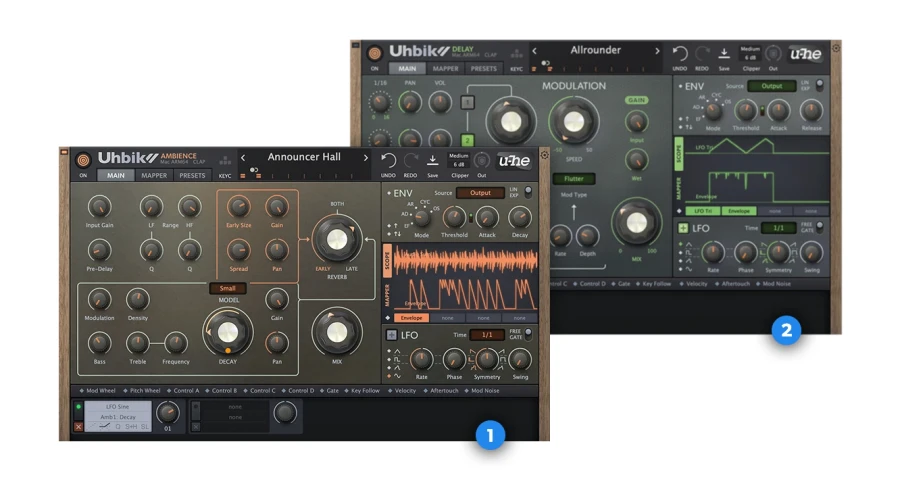The image size is (900, 498).
Task: Open Clipper Medium 6 dB selector in Ambience
Action: pos(459,160)
